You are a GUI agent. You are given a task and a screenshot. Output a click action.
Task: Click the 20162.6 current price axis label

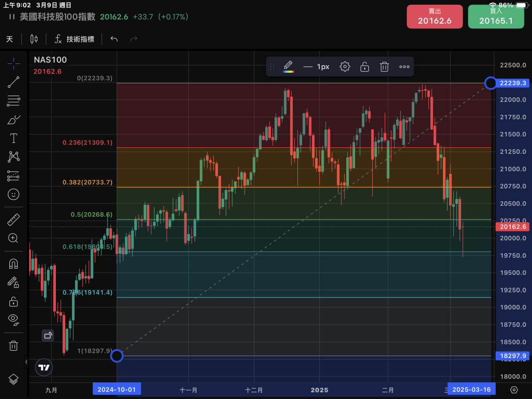[x=512, y=227]
